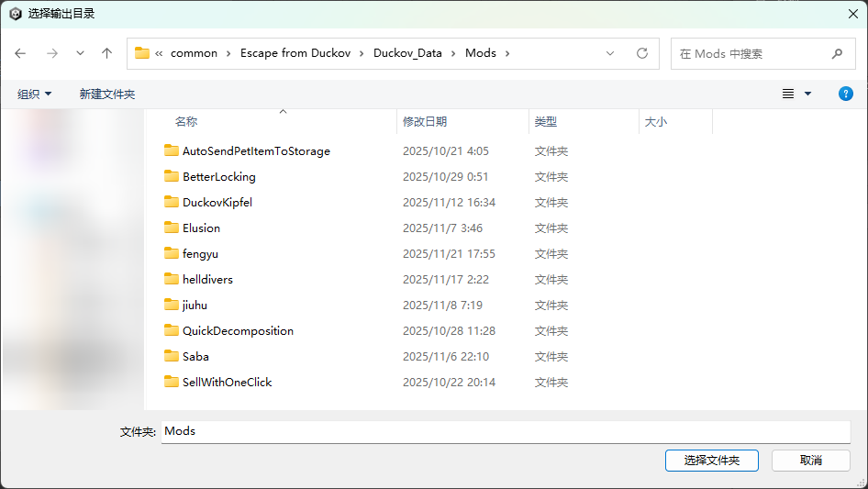Go up one folder level

point(106,53)
